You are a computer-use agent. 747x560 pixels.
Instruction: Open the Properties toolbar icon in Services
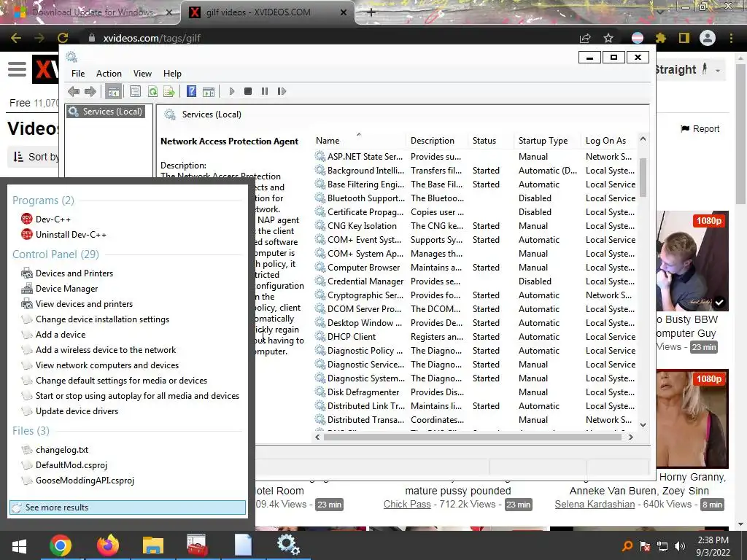(x=135, y=91)
